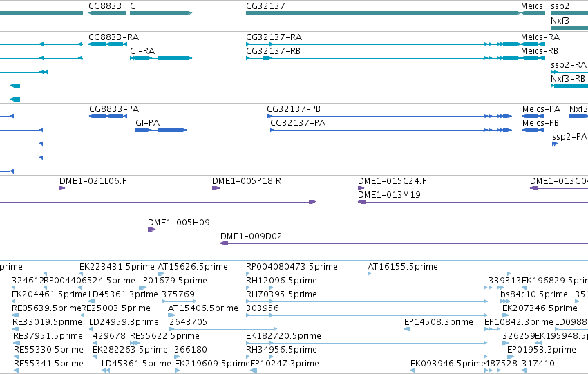Select the CG32137 gene span
The height and width of the screenshot is (374, 588).
[383, 13]
